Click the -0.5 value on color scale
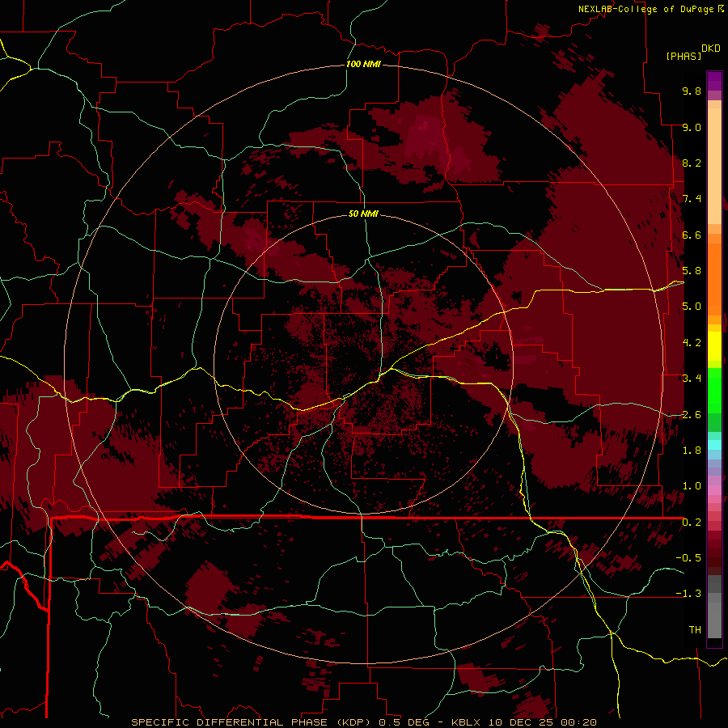This screenshot has height=728, width=728. (688, 558)
